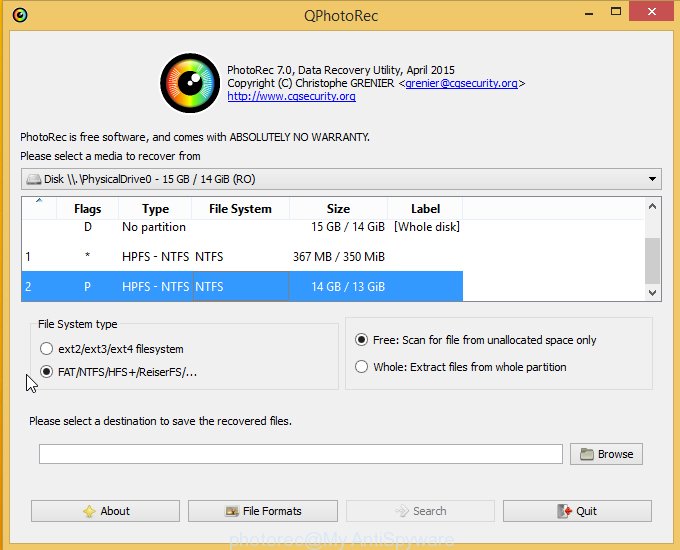Viewport: 680px width, 550px height.
Task: Open the File Formats dialog
Action: [263, 511]
